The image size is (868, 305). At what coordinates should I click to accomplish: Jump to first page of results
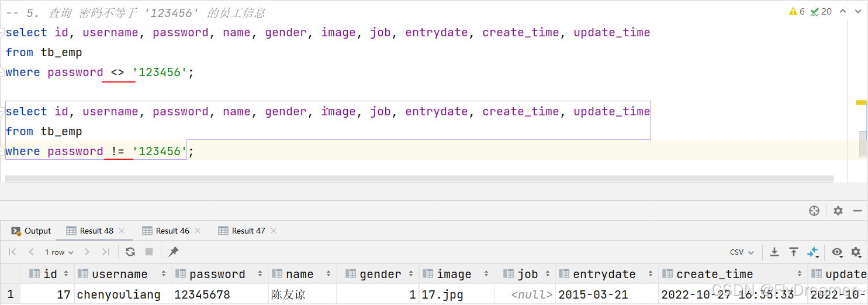[12, 252]
